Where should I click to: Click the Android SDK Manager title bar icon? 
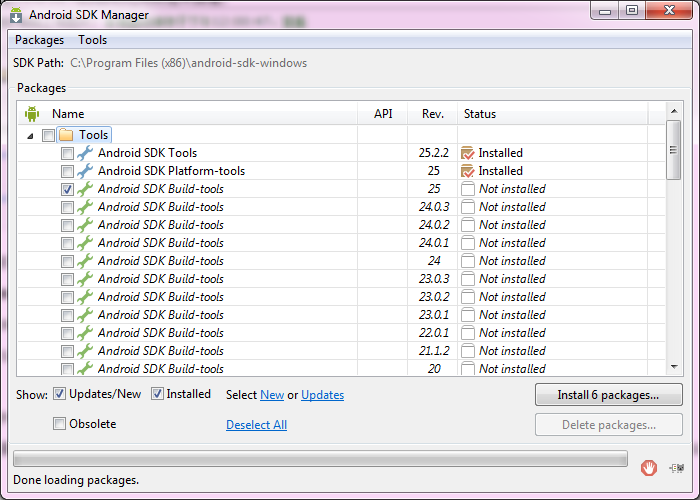16,15
